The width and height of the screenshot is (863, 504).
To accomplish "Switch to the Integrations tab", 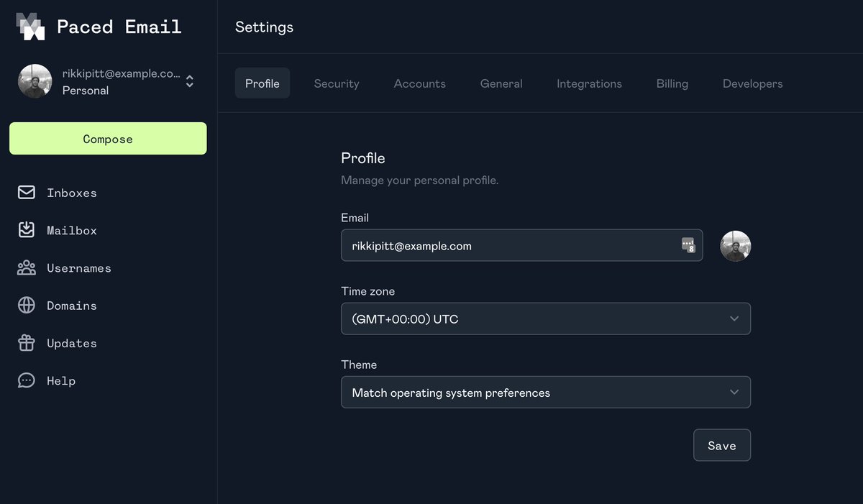I will [589, 83].
